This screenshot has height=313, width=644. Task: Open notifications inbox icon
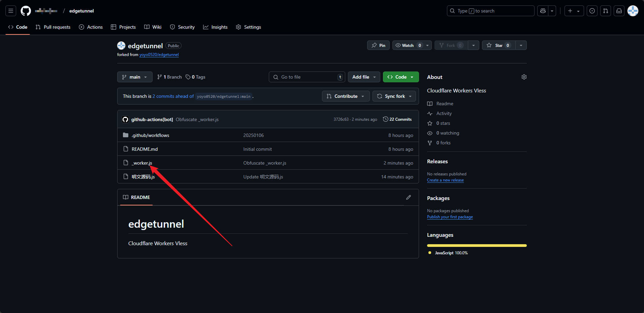(619, 11)
